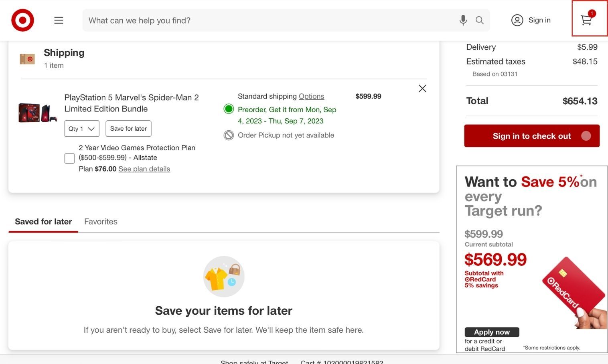Click the Delivery $5.99 value
This screenshot has width=608, height=364.
pos(587,47)
